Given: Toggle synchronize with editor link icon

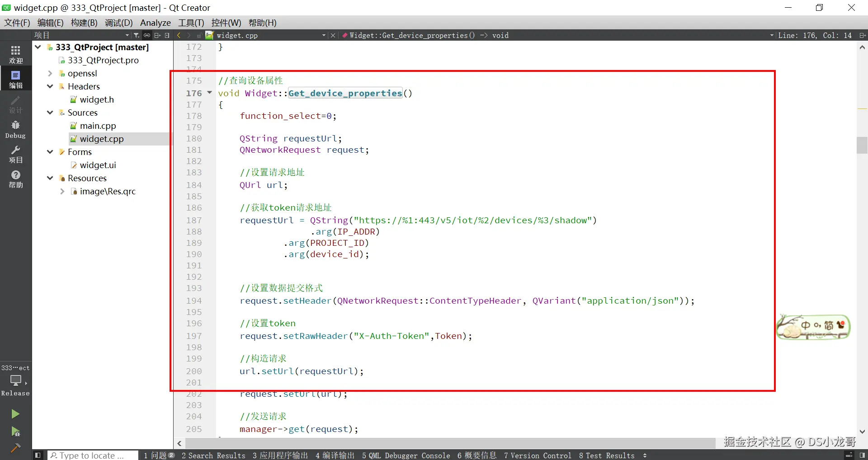Looking at the screenshot, I should point(147,35).
